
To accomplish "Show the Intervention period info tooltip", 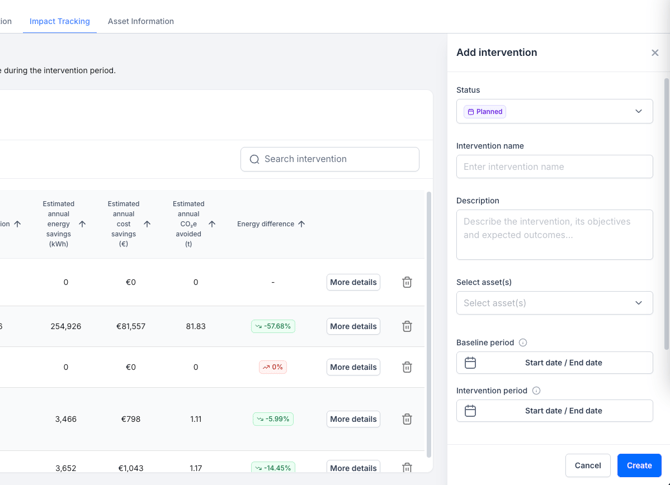I will pyautogui.click(x=536, y=391).
